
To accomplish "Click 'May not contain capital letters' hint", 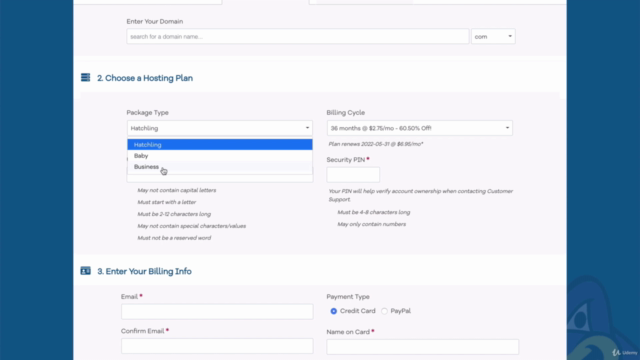I will [177, 190].
